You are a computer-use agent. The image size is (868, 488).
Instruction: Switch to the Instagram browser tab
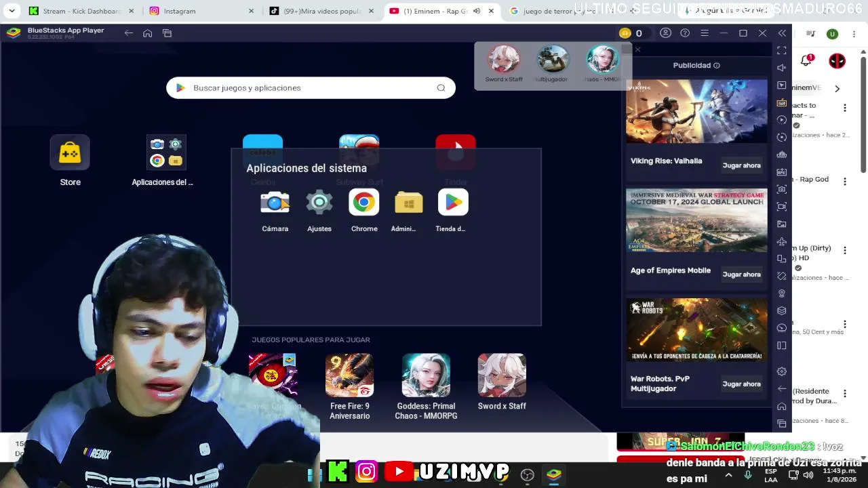point(201,11)
